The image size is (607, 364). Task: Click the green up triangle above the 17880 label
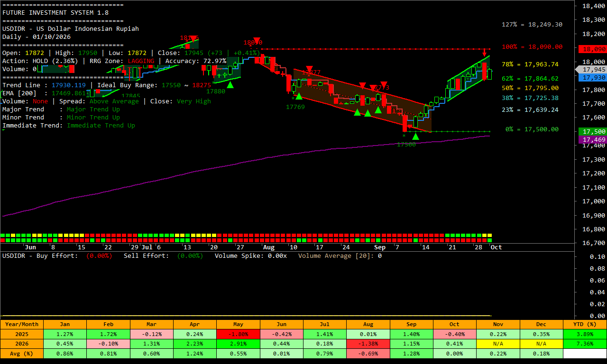click(230, 84)
